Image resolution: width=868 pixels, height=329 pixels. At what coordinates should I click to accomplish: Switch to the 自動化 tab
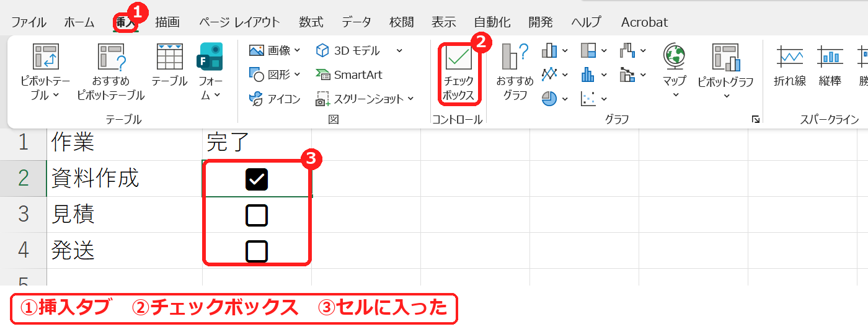pyautogui.click(x=492, y=22)
